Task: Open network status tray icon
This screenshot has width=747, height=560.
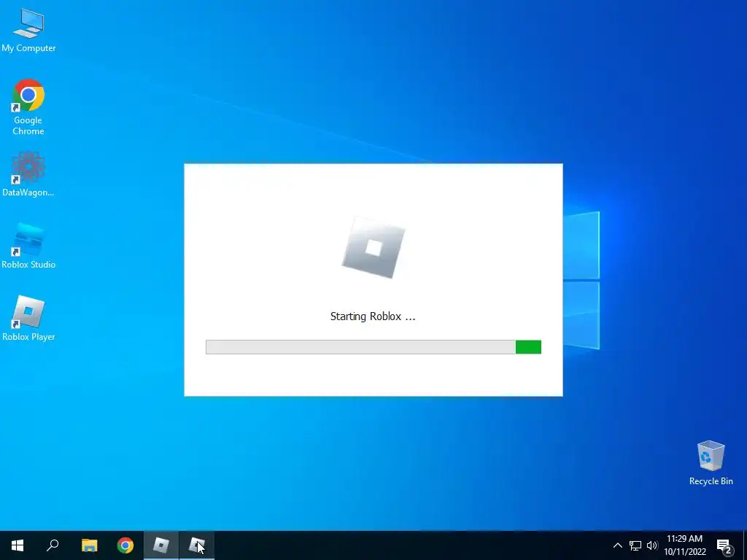Action: (x=635, y=545)
